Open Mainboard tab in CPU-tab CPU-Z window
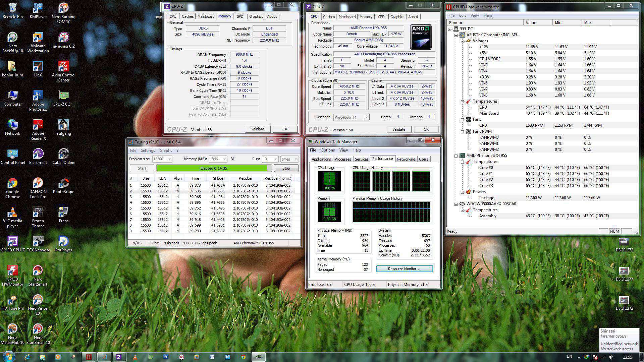 (x=347, y=17)
